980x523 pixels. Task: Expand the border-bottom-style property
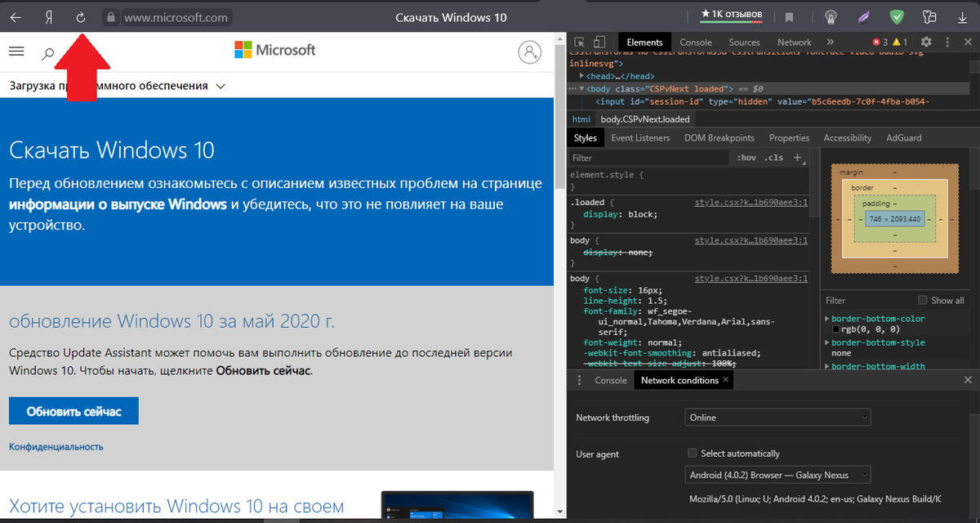[827, 342]
